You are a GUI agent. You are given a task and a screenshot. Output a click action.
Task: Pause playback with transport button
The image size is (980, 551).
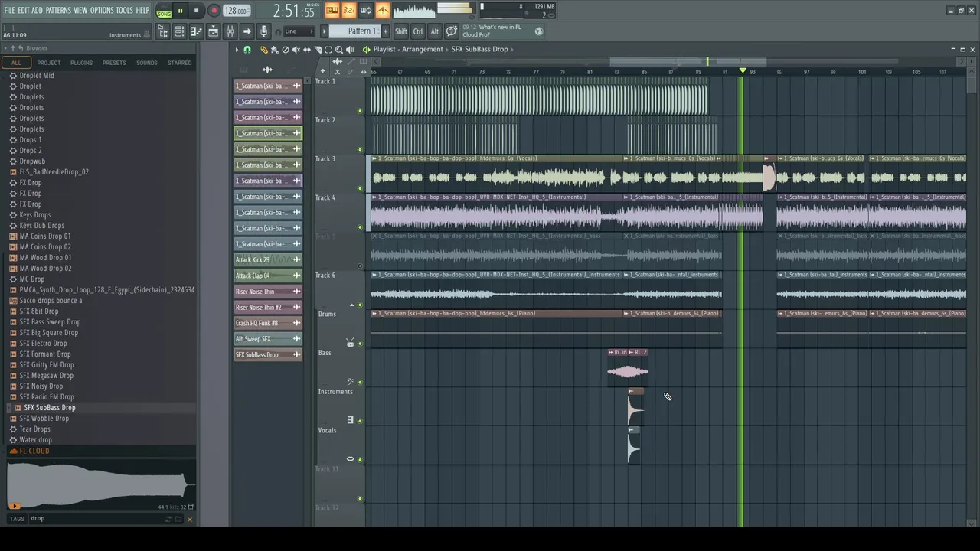180,11
